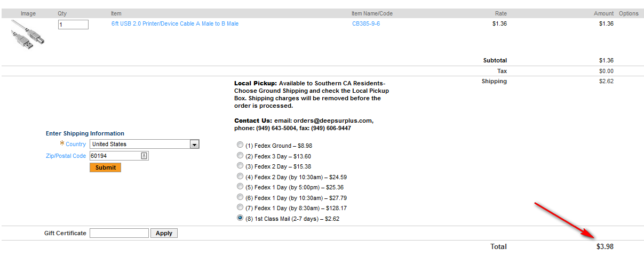Pick Fedex 2 Day by 10:30am option
Viewport: 644px width, 264px height.
click(240, 177)
